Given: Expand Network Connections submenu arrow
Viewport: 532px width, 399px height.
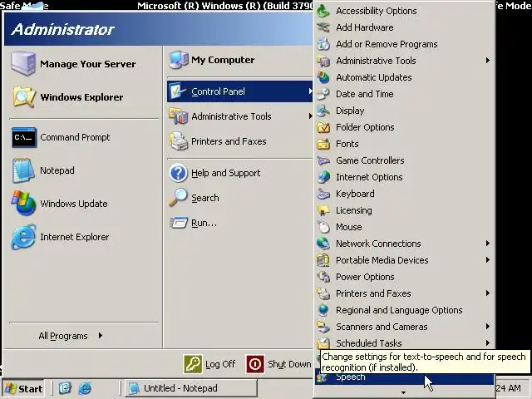Looking at the screenshot, I should coord(488,244).
